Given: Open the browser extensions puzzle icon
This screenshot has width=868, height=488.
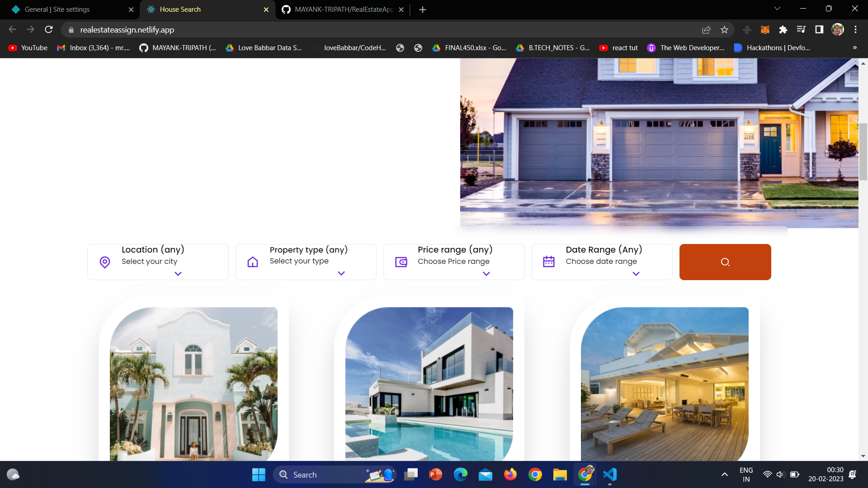Looking at the screenshot, I should pyautogui.click(x=784, y=30).
